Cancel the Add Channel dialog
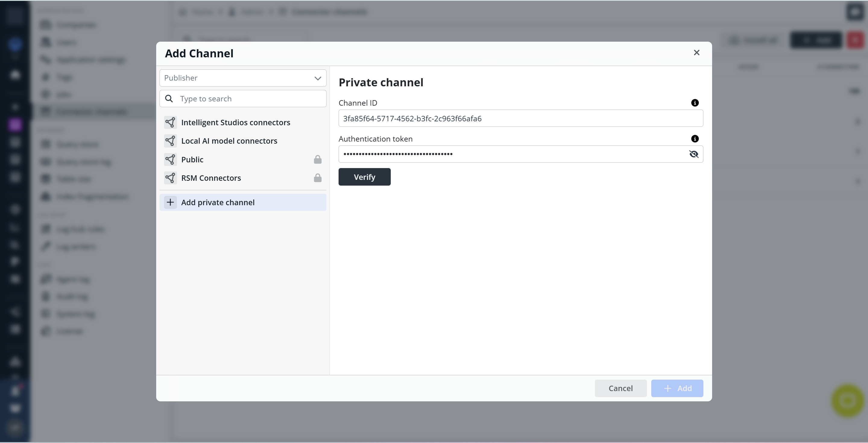The height and width of the screenshot is (443, 868). (620, 388)
